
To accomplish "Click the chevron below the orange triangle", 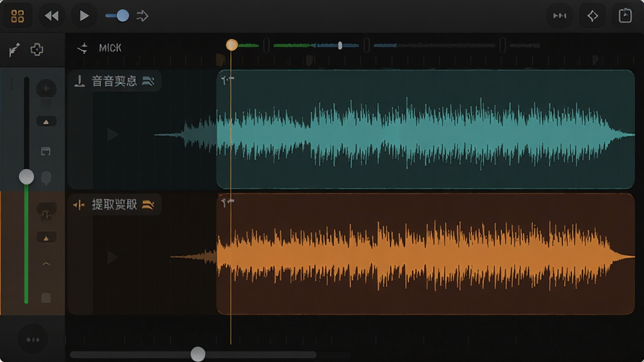I will click(x=46, y=264).
